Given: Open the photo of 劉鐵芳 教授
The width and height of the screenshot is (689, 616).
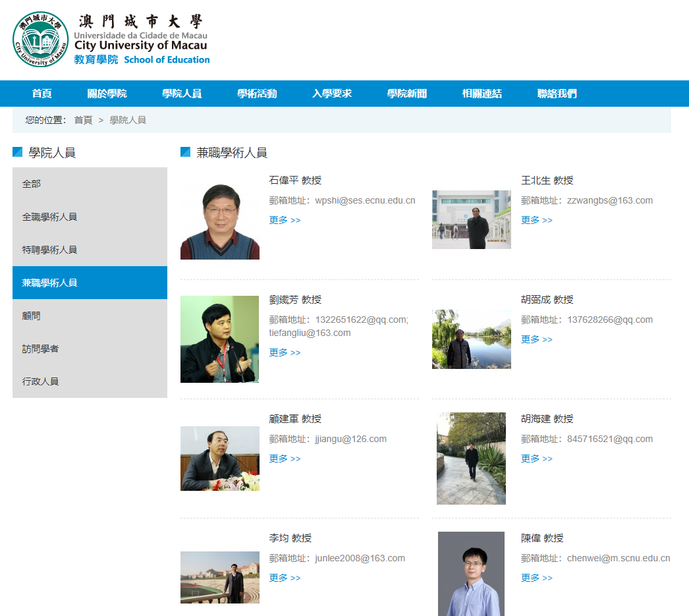Looking at the screenshot, I should point(220,339).
